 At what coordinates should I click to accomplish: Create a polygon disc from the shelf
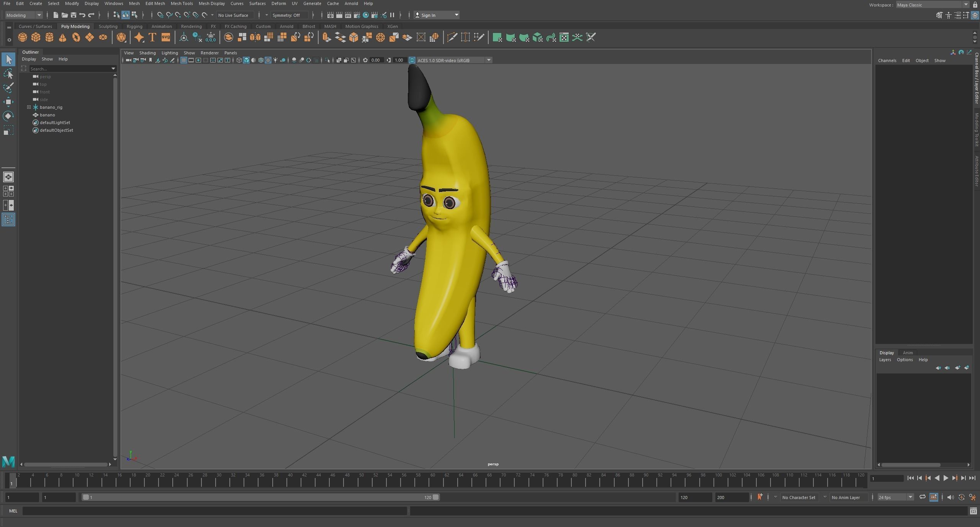(x=103, y=38)
